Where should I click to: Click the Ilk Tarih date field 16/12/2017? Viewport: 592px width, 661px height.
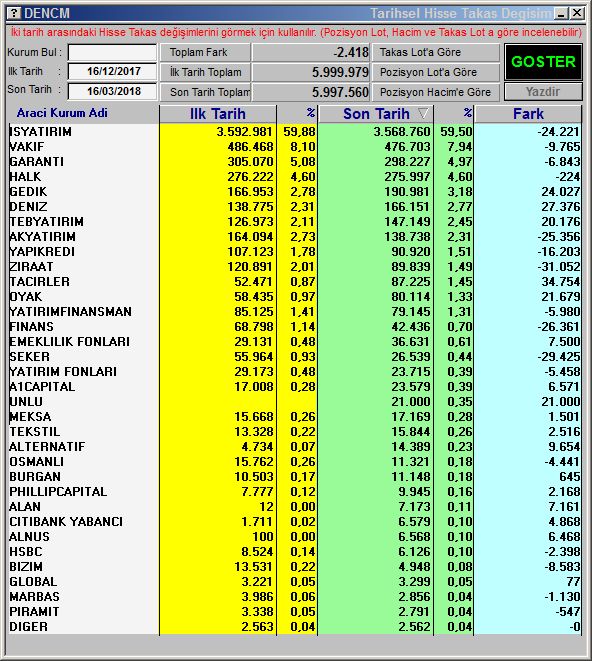coord(112,71)
